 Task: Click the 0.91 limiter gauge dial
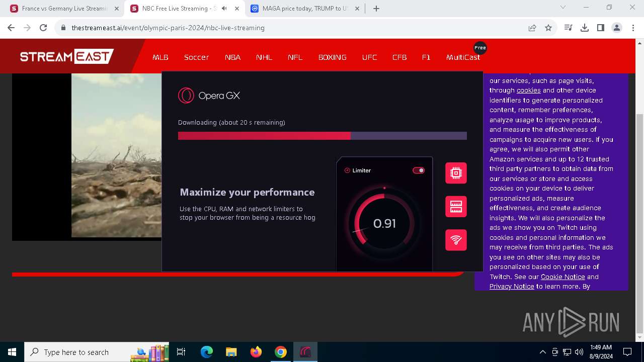tap(384, 223)
